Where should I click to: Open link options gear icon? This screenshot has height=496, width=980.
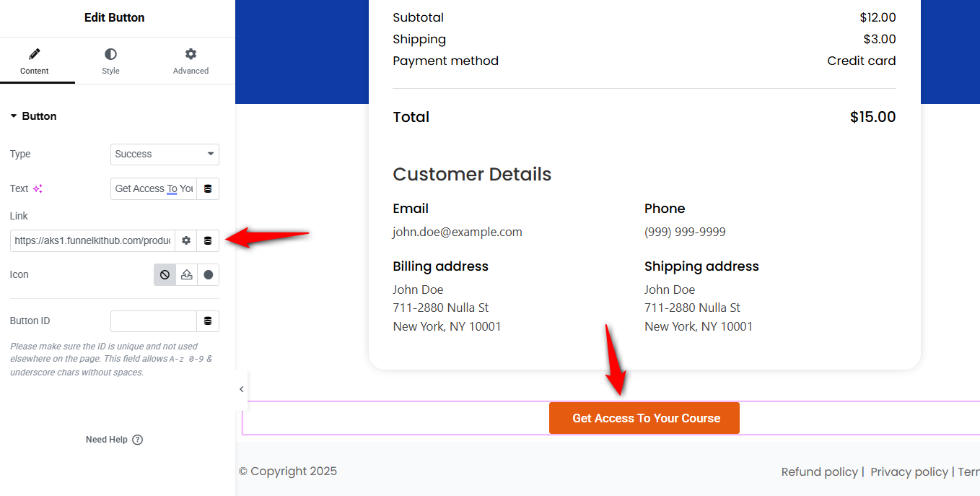[x=186, y=240]
